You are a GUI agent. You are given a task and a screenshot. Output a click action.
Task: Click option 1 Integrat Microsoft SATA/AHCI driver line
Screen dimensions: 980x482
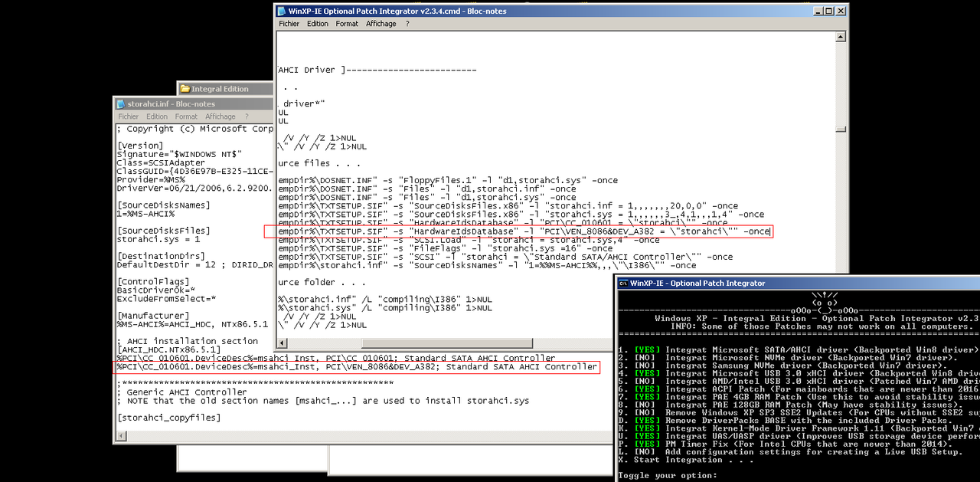point(799,349)
